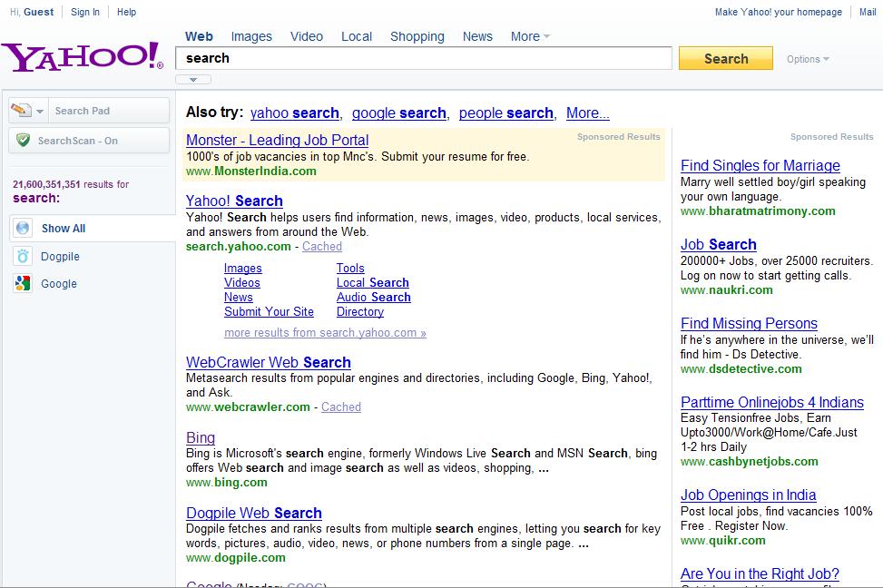Open the Local Search sublink
The width and height of the screenshot is (883, 588).
(x=373, y=283)
